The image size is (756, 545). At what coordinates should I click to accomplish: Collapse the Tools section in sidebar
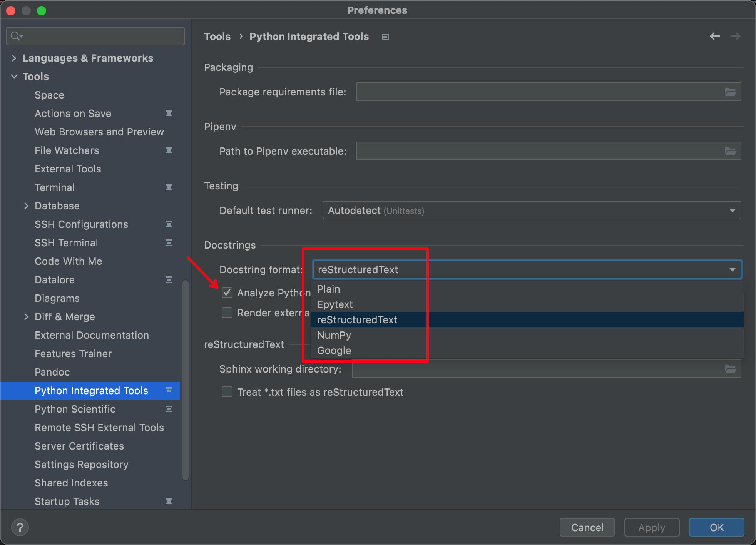(x=14, y=76)
